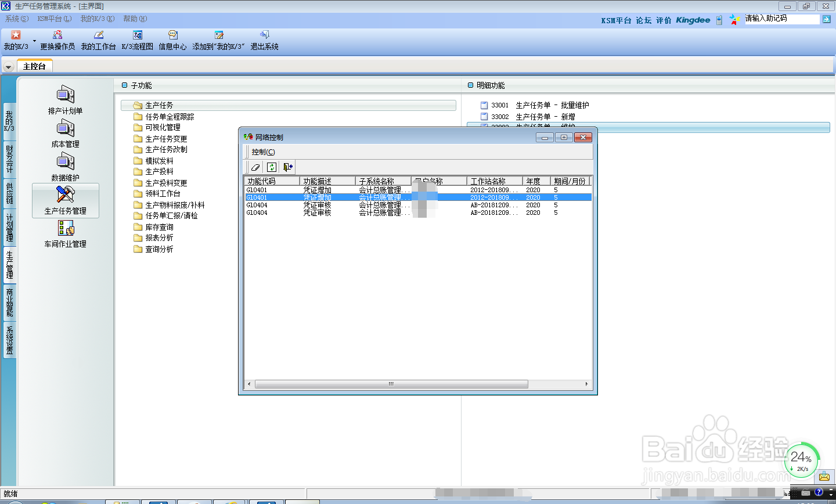836x504 pixels.
Task: Select the 商业智能 vertical side tab
Action: (9, 302)
